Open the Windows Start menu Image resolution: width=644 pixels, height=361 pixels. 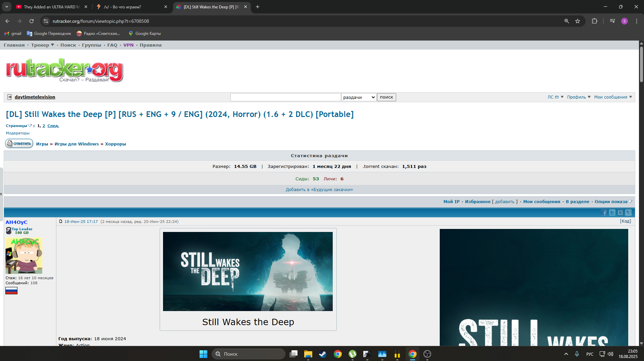pos(203,354)
